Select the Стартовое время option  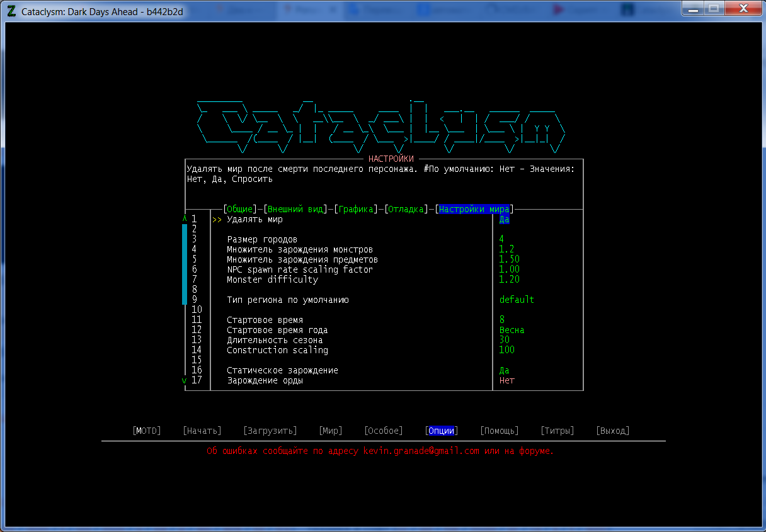265,320
